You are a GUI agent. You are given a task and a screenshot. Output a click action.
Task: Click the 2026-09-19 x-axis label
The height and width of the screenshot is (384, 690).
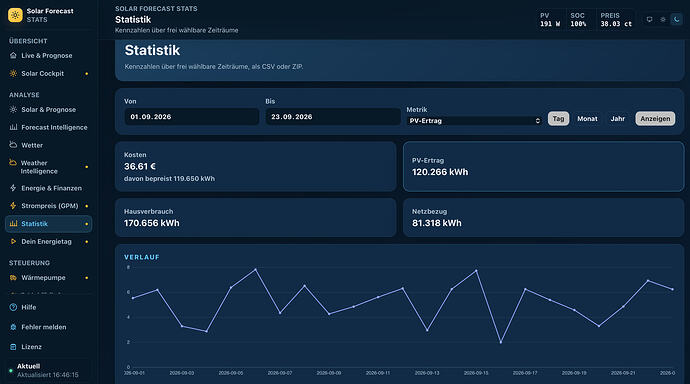(574, 373)
